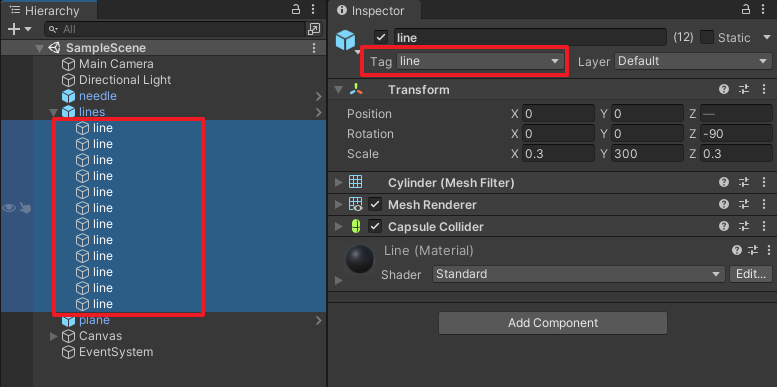Click the Add Component button

coord(553,323)
